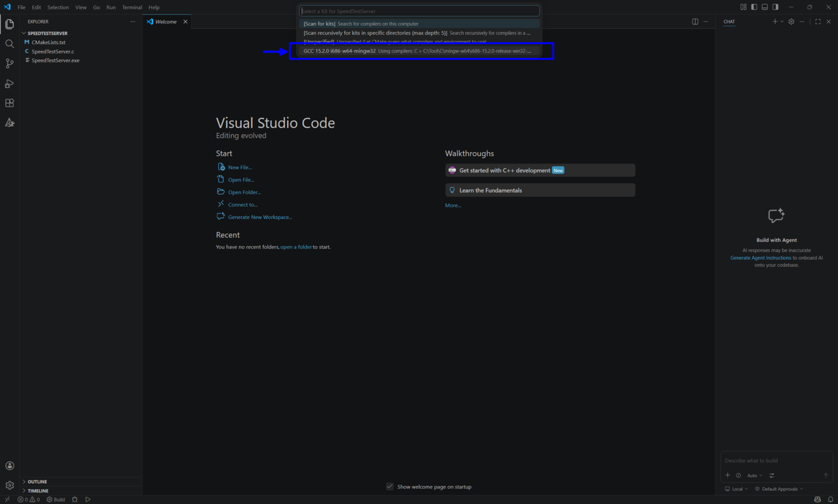
Task: Click the open a folder link
Action: [x=296, y=247]
